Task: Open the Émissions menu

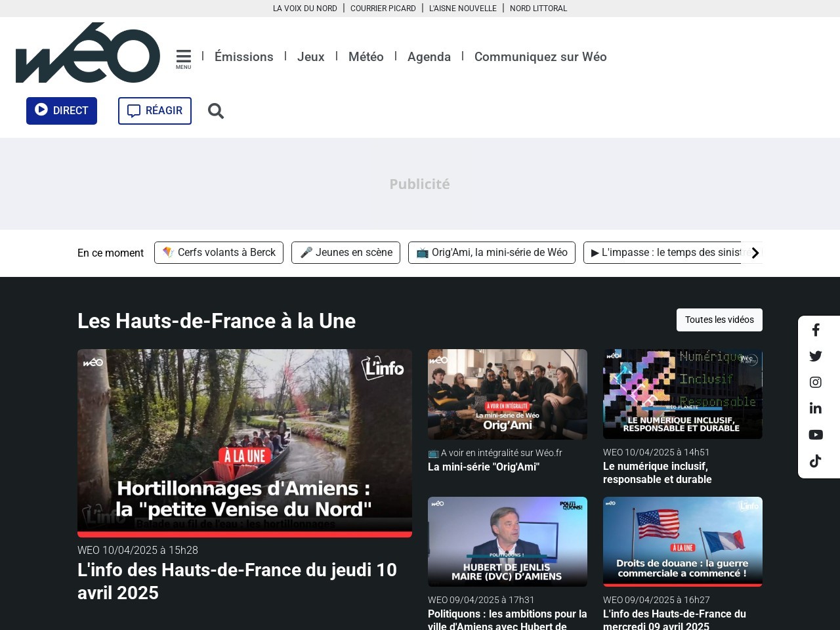Action: [244, 56]
